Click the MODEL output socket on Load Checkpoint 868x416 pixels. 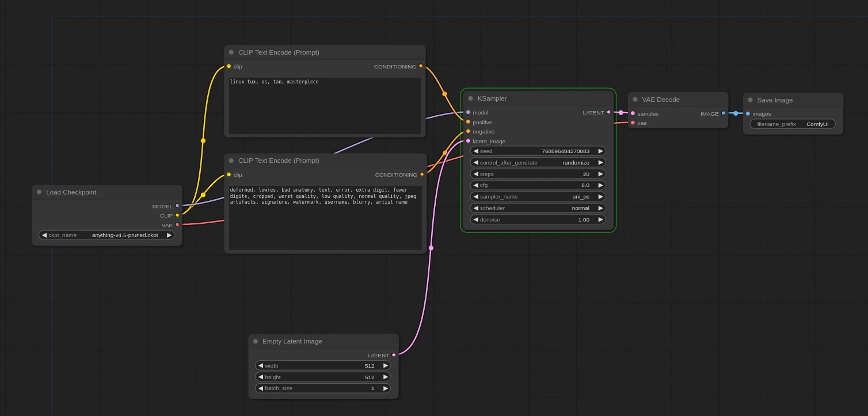coord(177,206)
